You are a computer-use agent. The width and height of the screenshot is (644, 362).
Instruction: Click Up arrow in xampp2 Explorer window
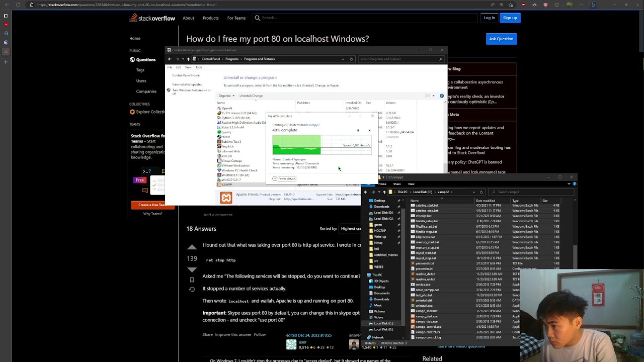(384, 192)
